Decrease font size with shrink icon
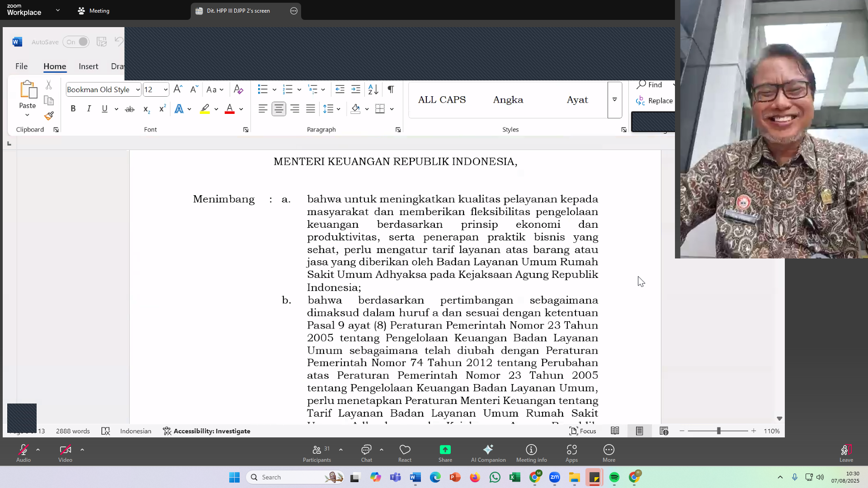 coord(194,89)
